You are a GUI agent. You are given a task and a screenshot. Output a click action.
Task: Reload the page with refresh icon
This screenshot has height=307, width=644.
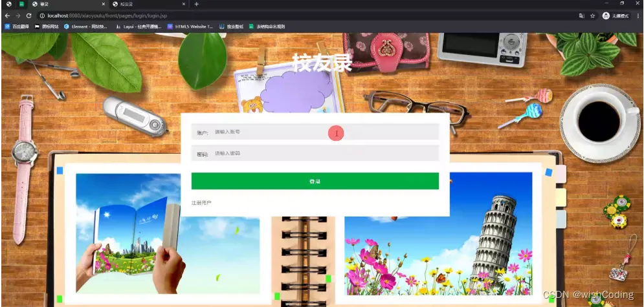28,16
